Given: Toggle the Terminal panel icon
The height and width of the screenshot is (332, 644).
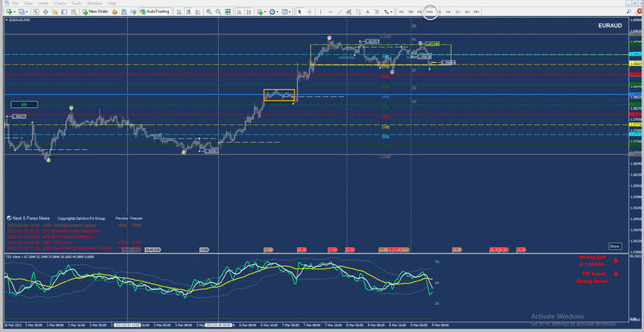Looking at the screenshot, I should click(x=64, y=11).
